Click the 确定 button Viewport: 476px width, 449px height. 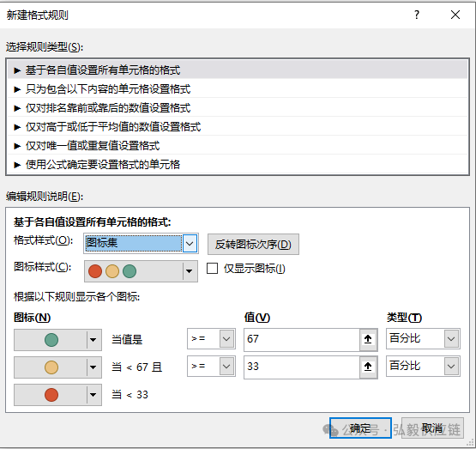click(360, 428)
